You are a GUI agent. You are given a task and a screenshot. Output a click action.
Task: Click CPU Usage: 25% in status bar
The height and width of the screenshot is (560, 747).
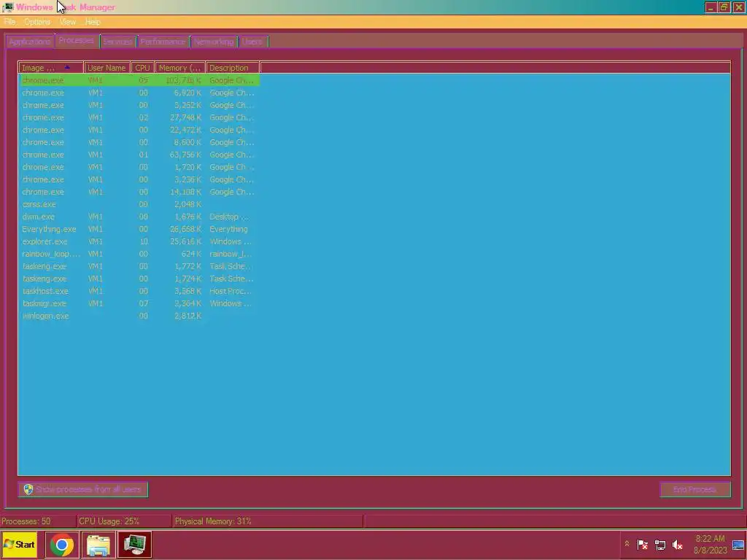point(109,521)
